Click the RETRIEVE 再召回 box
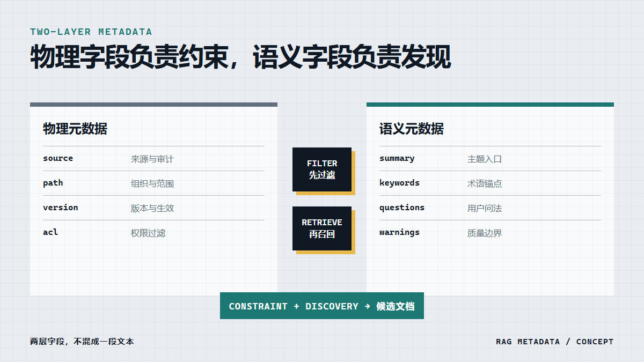 (x=322, y=228)
